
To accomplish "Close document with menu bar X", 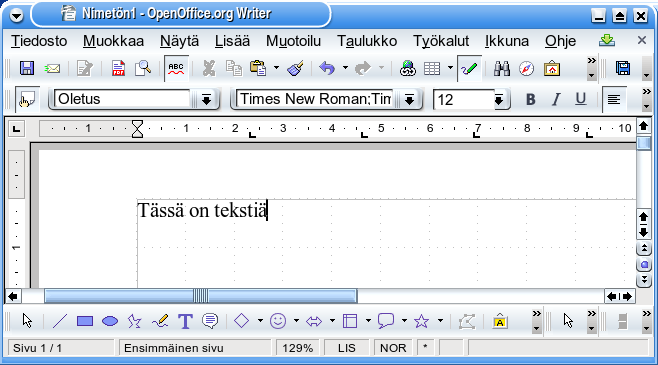I will pos(642,40).
